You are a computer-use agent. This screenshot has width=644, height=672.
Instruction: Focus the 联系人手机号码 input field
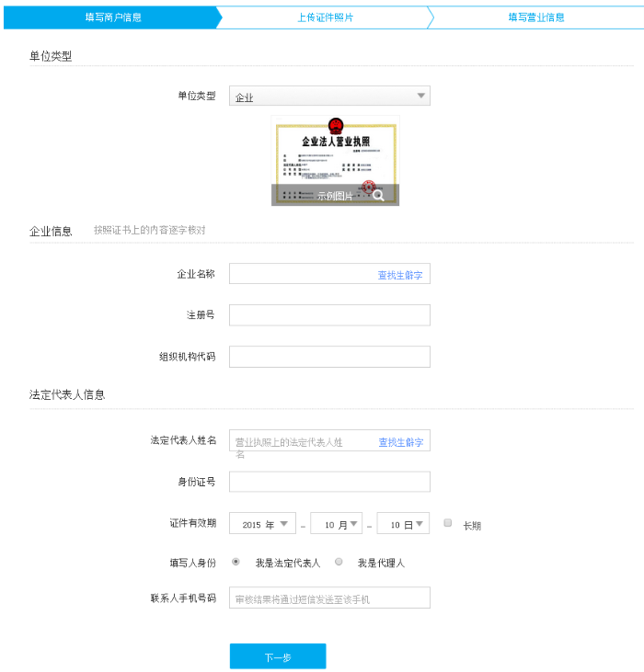pyautogui.click(x=329, y=598)
